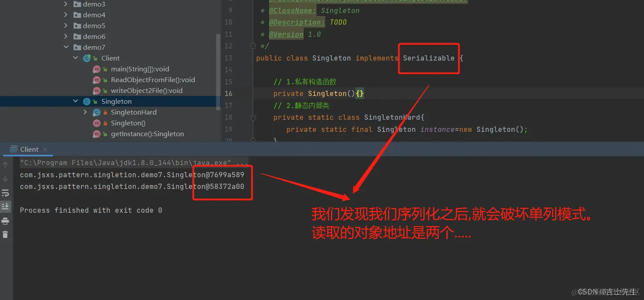Expand the demo5 folder
Image resolution: width=644 pixels, height=300 pixels.
tap(66, 26)
